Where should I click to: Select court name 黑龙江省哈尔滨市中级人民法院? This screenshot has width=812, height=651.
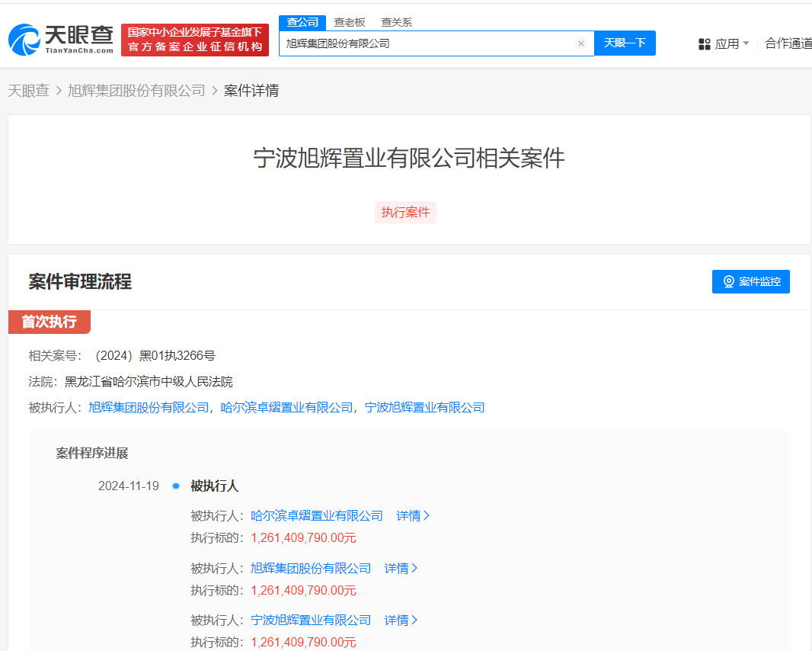click(149, 382)
